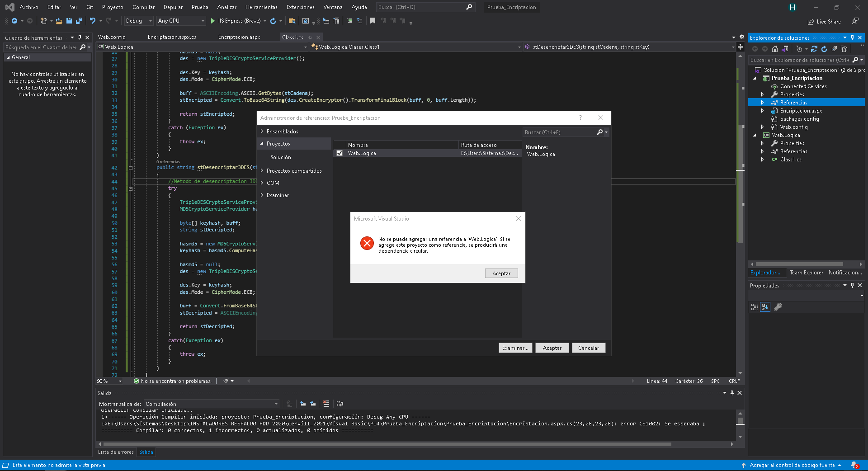This screenshot has height=471, width=868.
Task: Go to next message in Salida toolbar
Action: 313,404
